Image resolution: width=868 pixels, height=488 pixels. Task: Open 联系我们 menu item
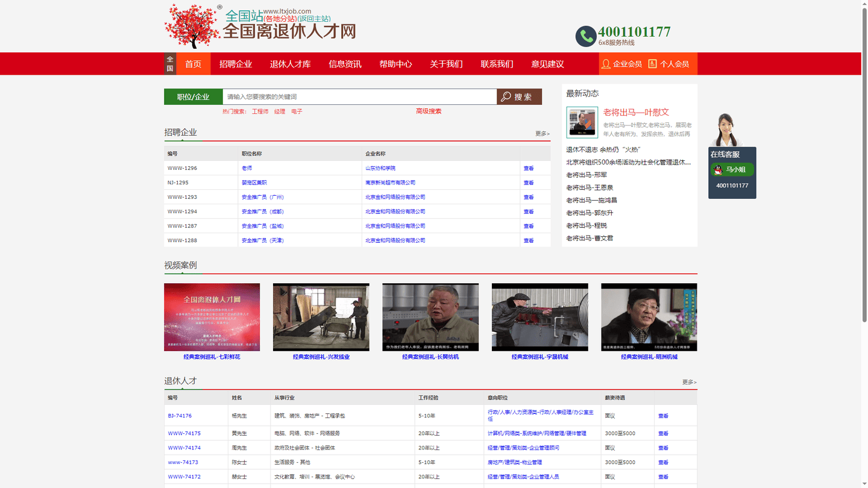pos(497,64)
